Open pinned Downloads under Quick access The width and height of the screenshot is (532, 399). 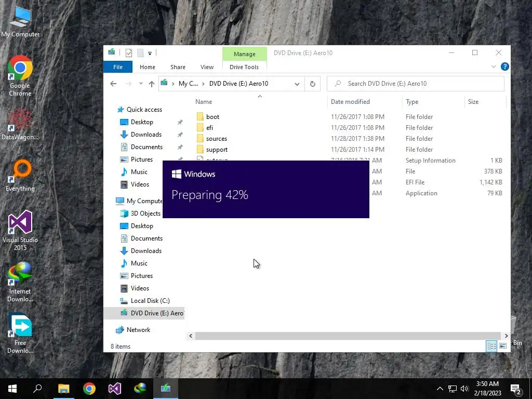point(146,135)
